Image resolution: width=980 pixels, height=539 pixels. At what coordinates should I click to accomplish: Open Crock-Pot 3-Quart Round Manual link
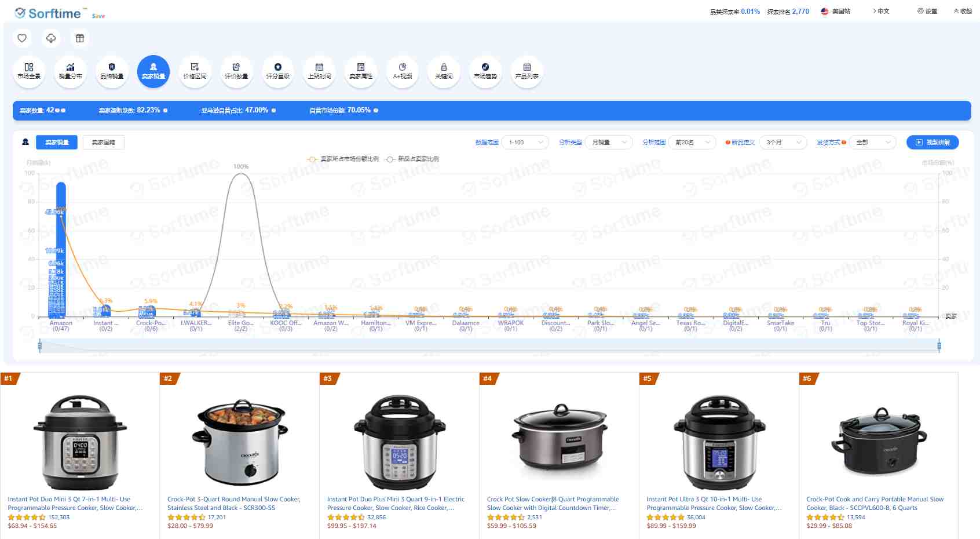[234, 503]
